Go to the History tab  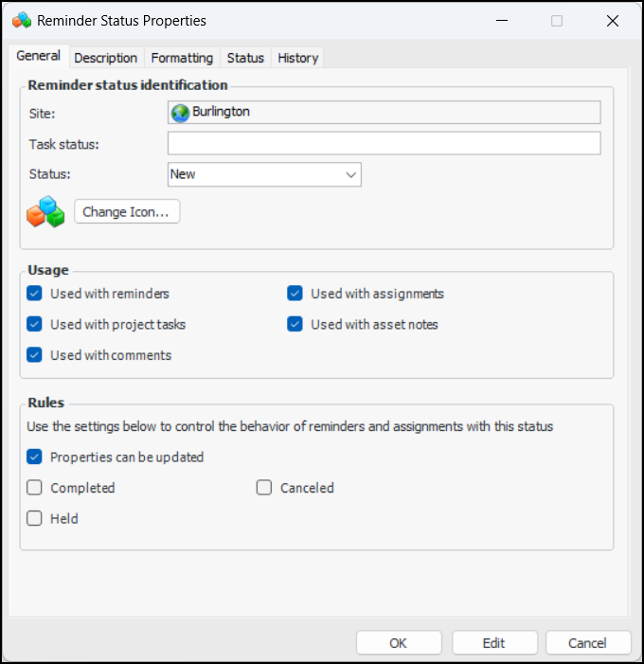pyautogui.click(x=297, y=58)
